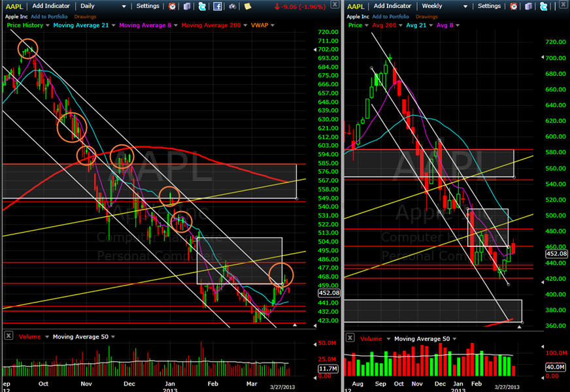Click the arrow marker beside 700.00 on Weekly axis
The width and height of the screenshot is (570, 392).
(543, 57)
